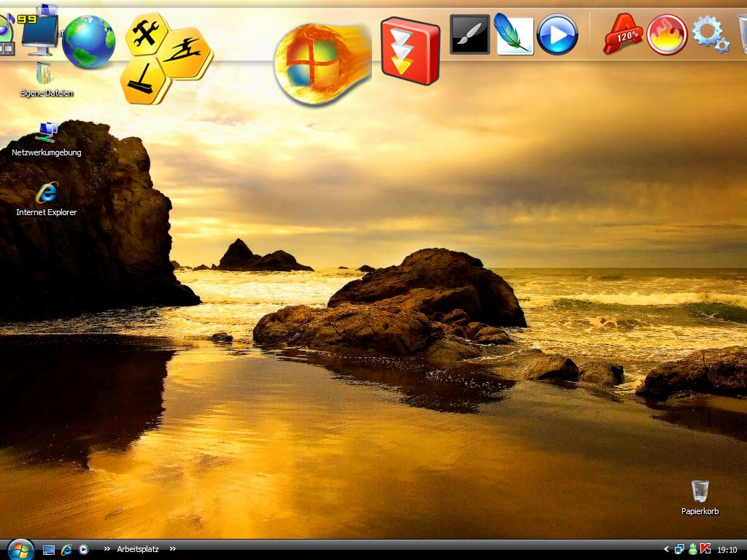Image resolution: width=747 pixels, height=560 pixels.
Task: Expand Quick Launch overflow chevron before Arbeitsplatz
Action: (x=107, y=549)
